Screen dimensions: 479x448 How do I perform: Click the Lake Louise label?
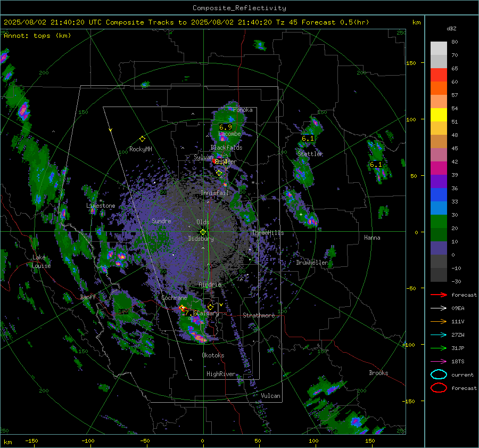tap(41, 262)
